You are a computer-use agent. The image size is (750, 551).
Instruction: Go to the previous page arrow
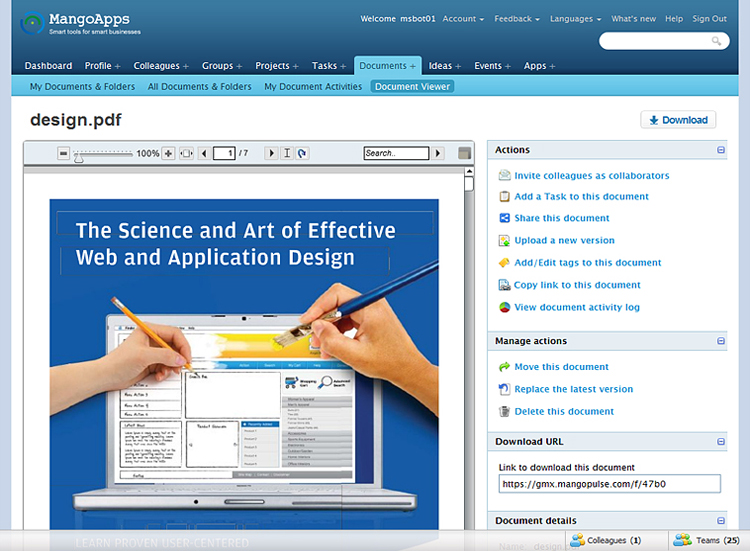click(x=204, y=153)
